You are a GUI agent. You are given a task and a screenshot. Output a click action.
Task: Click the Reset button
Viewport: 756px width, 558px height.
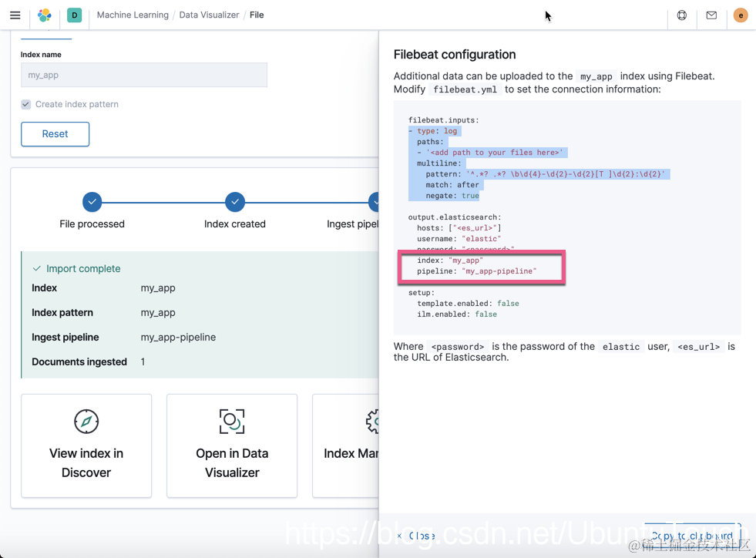tap(55, 134)
